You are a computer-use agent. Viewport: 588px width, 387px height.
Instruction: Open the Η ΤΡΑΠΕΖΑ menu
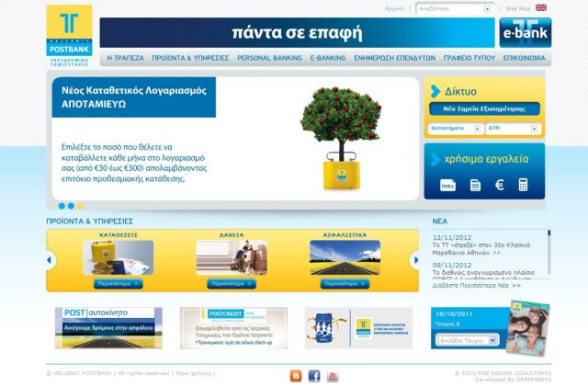pos(125,58)
